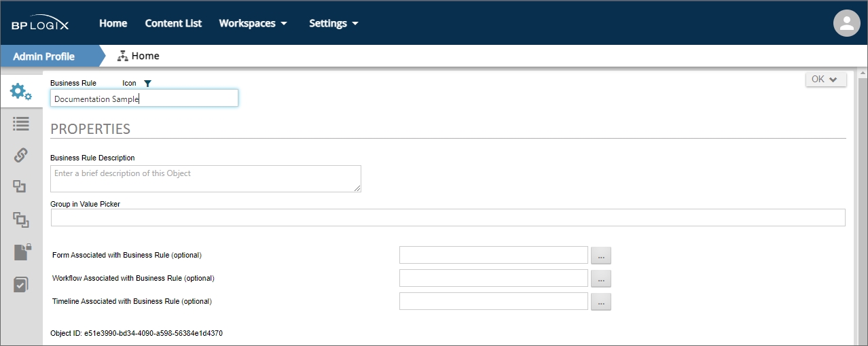Select the two overlapping squares sidebar icon

[x=20, y=187]
